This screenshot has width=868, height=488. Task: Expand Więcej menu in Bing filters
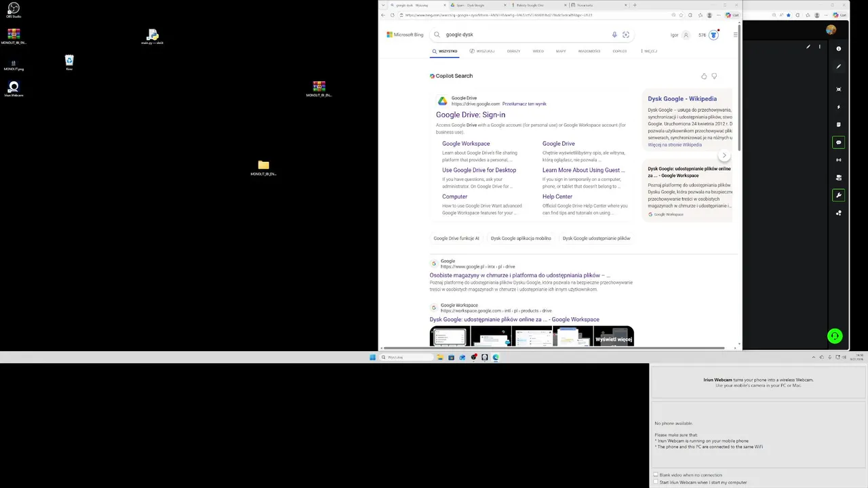tap(649, 51)
